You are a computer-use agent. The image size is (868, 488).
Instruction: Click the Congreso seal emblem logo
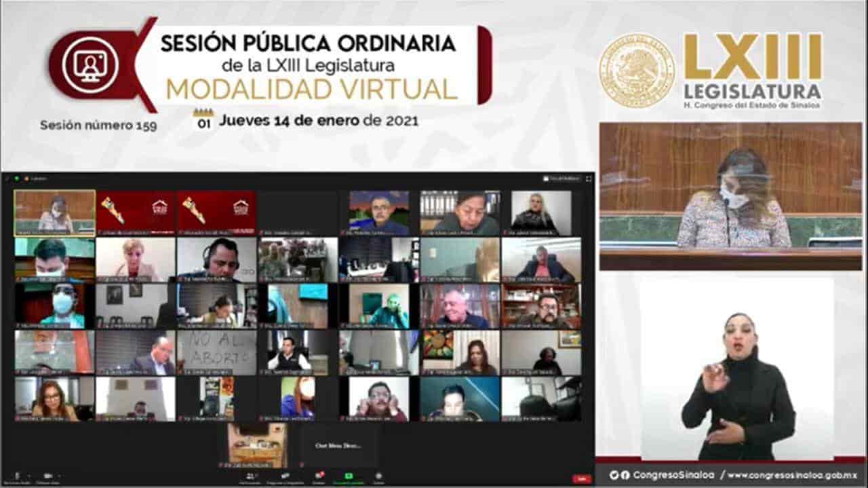tap(636, 71)
